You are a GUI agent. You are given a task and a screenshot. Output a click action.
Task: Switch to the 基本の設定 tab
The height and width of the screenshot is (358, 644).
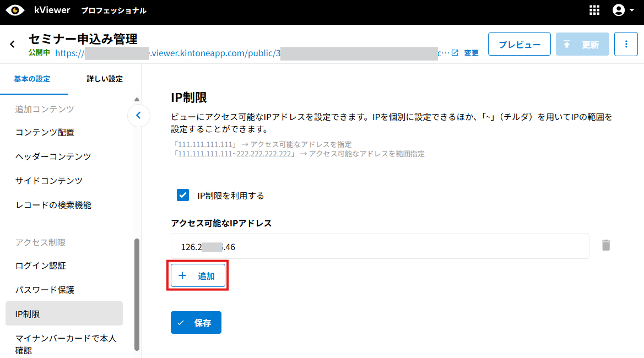(32, 79)
